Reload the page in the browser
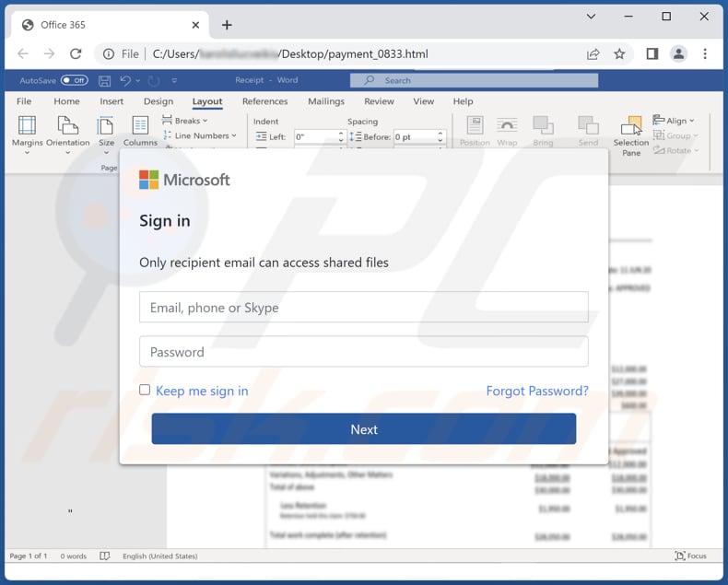This screenshot has height=585, width=728. (x=76, y=53)
